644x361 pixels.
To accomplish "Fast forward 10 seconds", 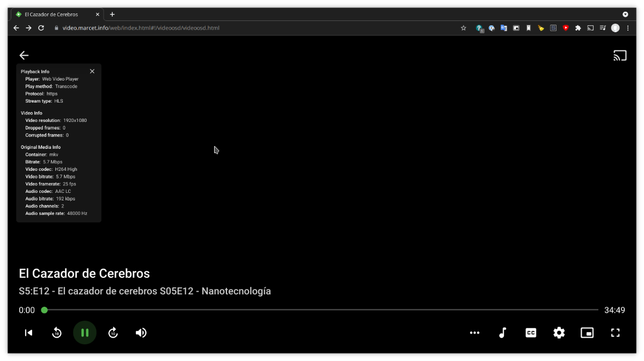I will 113,333.
